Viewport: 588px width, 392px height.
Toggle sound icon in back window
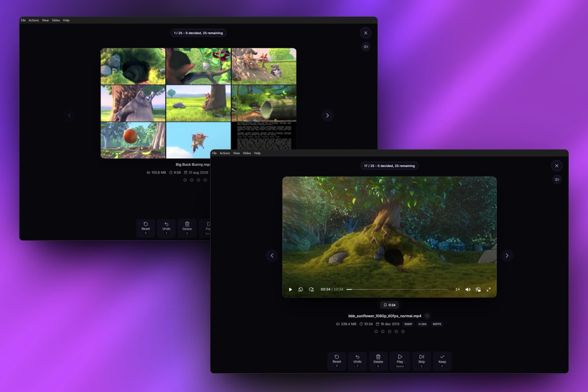pos(366,46)
